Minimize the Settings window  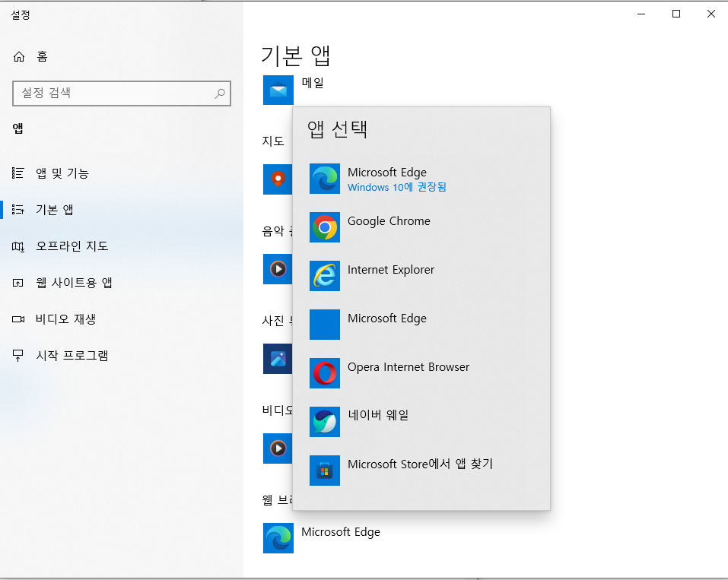click(641, 14)
